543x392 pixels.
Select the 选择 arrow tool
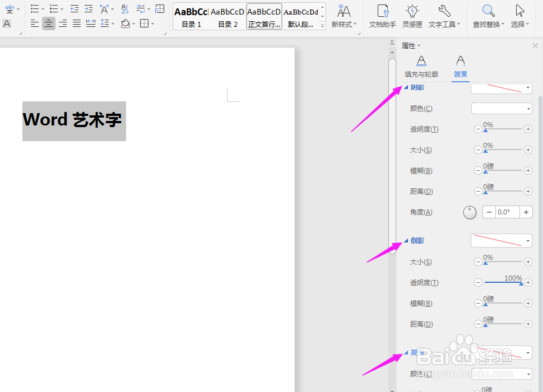518,16
